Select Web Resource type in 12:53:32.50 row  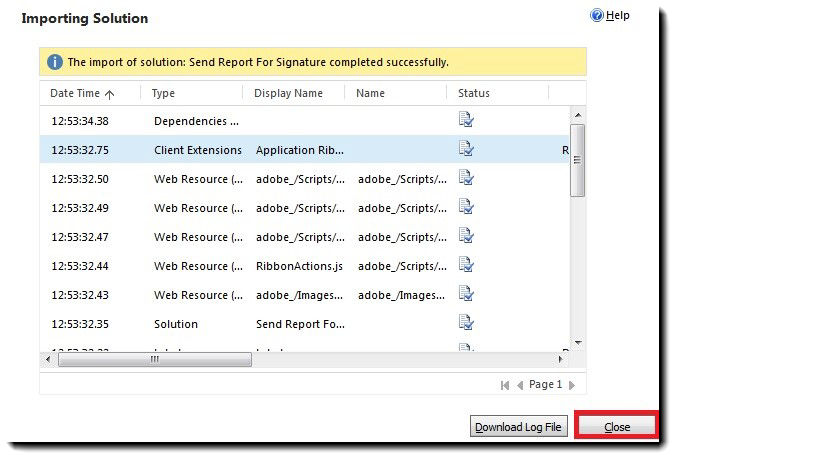pos(199,179)
